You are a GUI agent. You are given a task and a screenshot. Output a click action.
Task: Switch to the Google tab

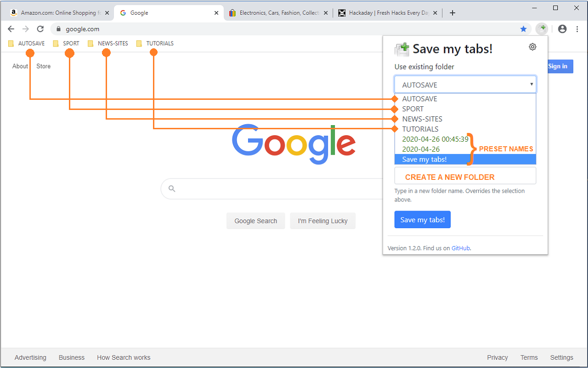coord(168,13)
